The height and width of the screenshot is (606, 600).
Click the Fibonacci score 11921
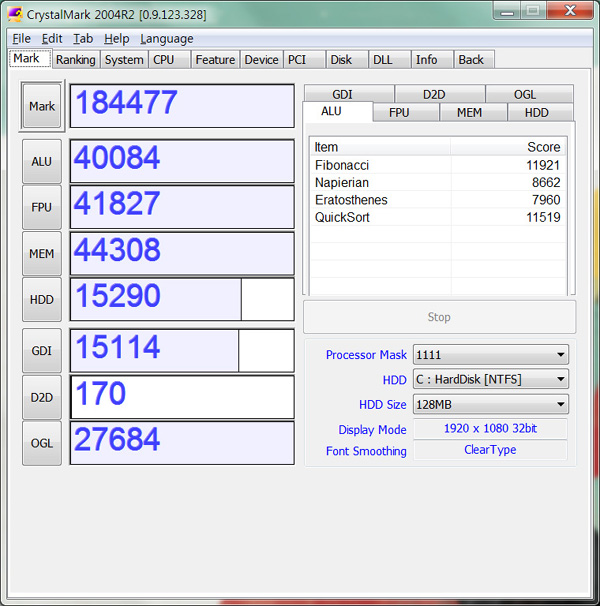click(x=543, y=165)
